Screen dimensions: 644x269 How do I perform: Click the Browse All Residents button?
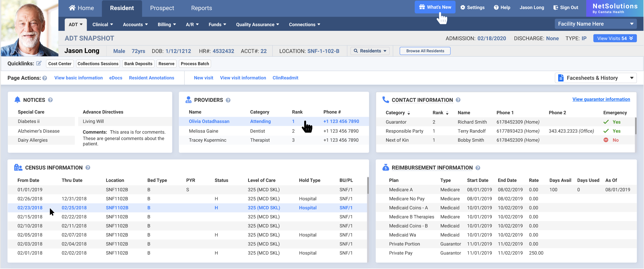coord(425,51)
